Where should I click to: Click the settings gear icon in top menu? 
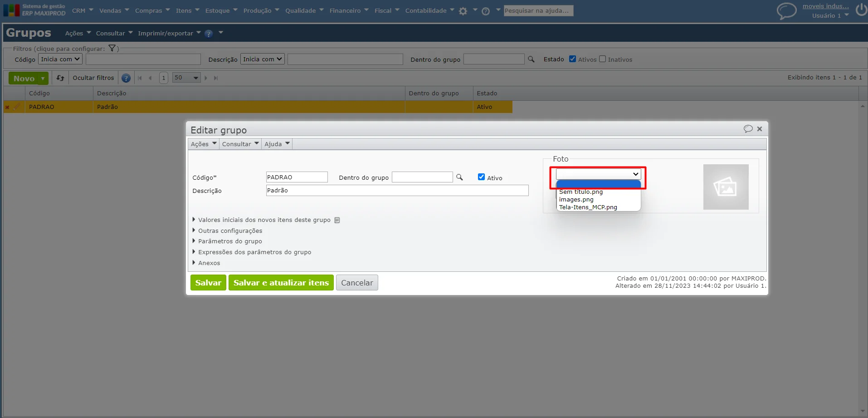pos(463,11)
